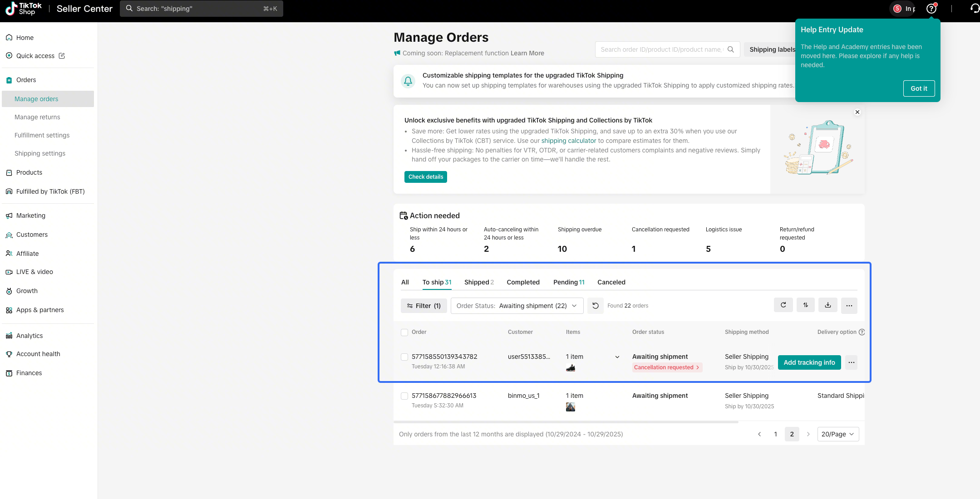The width and height of the screenshot is (980, 499).
Task: Click the edit Quick access icon
Action: point(62,56)
